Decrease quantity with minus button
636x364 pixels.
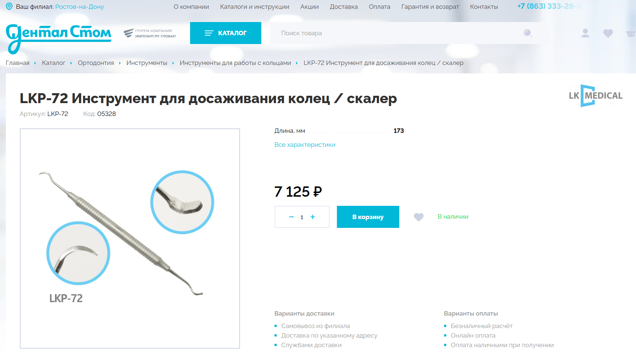tap(291, 217)
